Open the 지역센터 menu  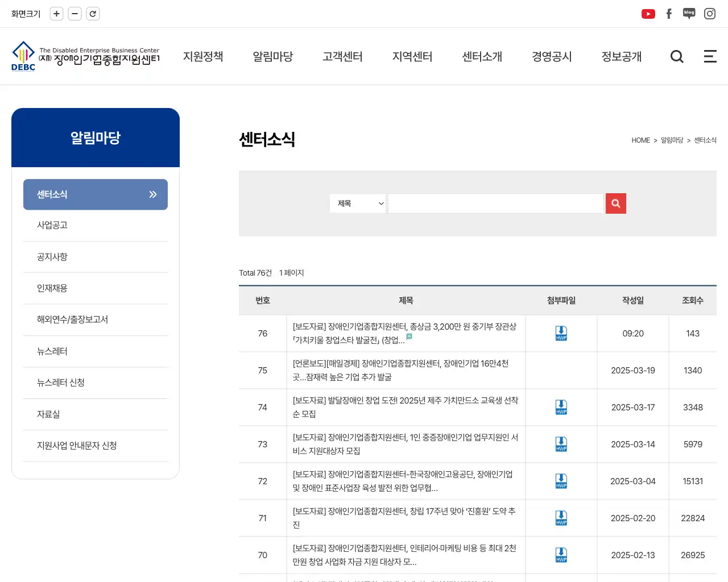tap(412, 56)
